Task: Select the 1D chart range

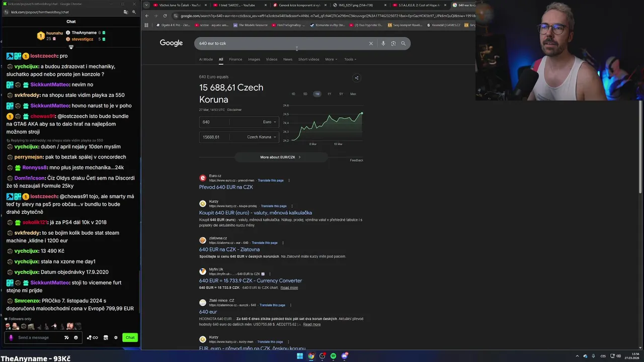Action: tap(293, 94)
